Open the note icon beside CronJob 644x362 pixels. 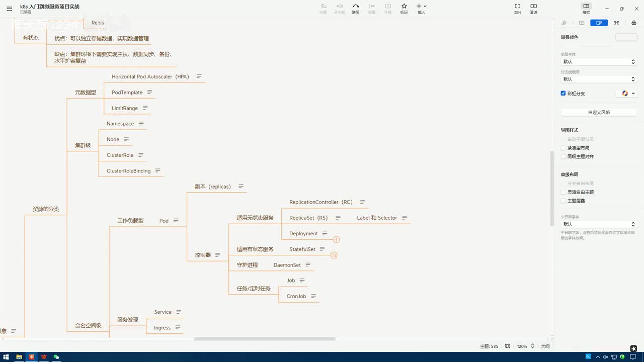click(x=313, y=296)
